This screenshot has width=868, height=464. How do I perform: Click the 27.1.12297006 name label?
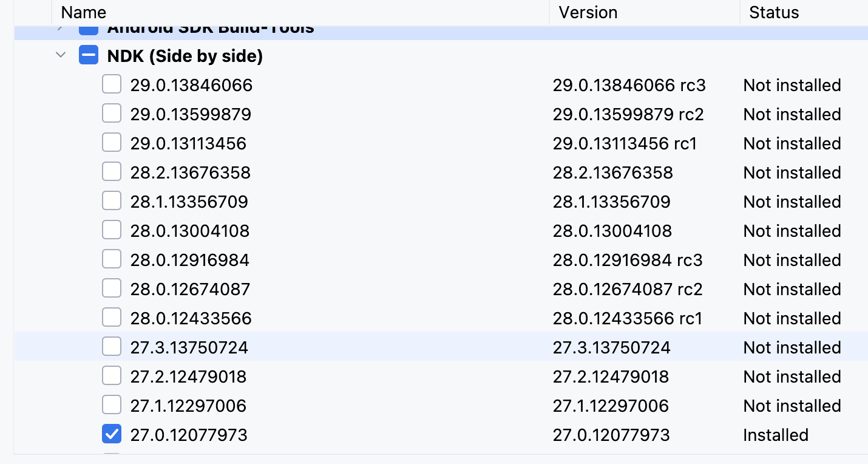[188, 406]
